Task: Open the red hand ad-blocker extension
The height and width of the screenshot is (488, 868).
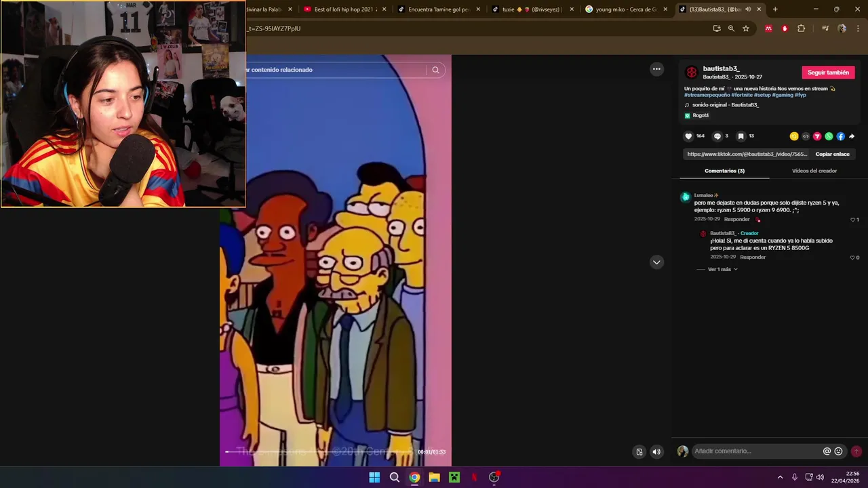Action: click(785, 28)
